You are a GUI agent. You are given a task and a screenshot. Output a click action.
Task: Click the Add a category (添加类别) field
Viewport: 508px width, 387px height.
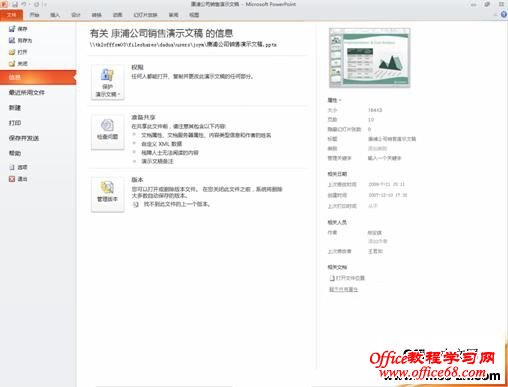pyautogui.click(x=377, y=148)
